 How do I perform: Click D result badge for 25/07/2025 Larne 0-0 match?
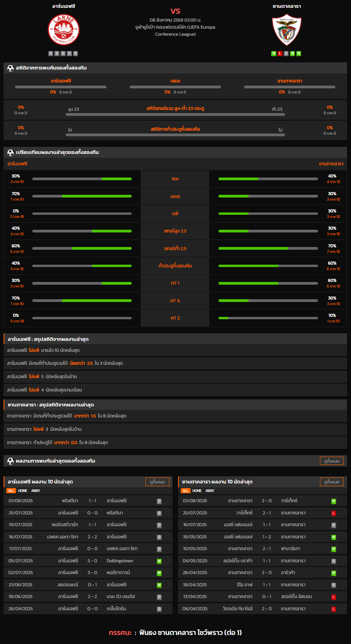point(159,513)
